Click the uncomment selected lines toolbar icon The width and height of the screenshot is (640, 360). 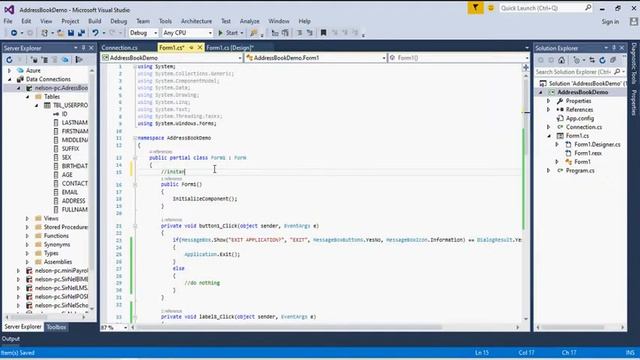[x=310, y=33]
